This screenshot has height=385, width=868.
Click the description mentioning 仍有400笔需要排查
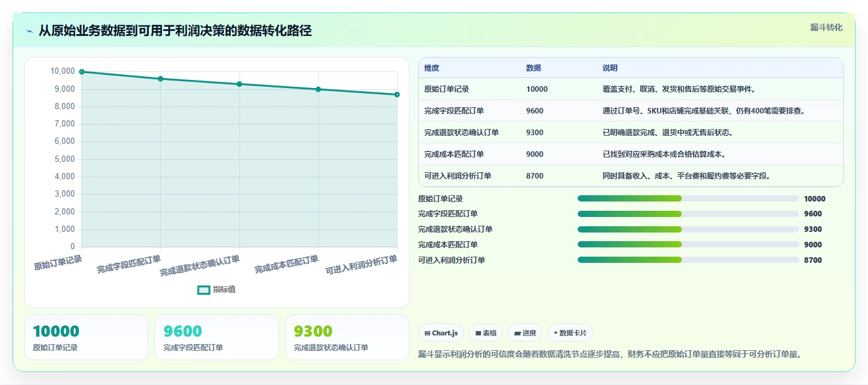[x=704, y=111]
